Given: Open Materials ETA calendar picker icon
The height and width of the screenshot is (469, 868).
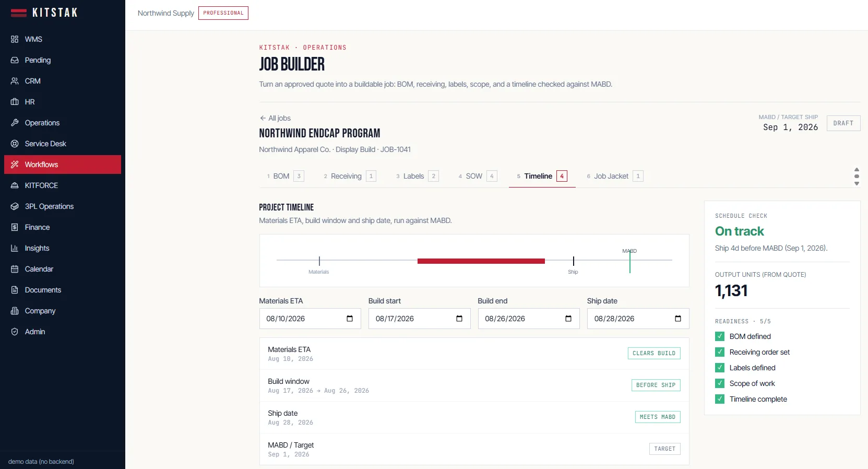Looking at the screenshot, I should coord(350,319).
